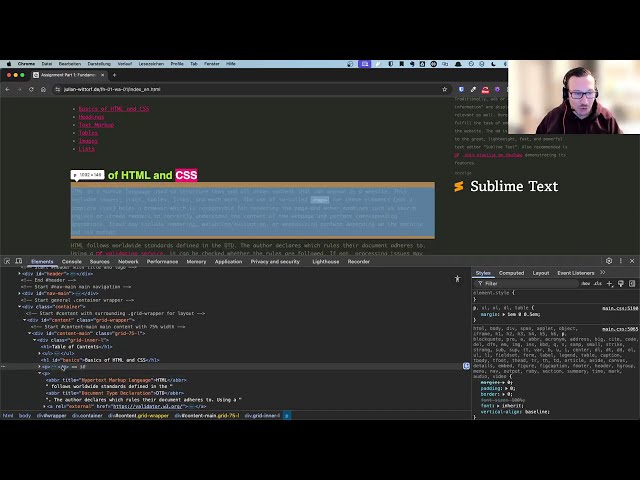640x480 pixels.
Task: Toggle the :hov element state button
Action: point(586,283)
